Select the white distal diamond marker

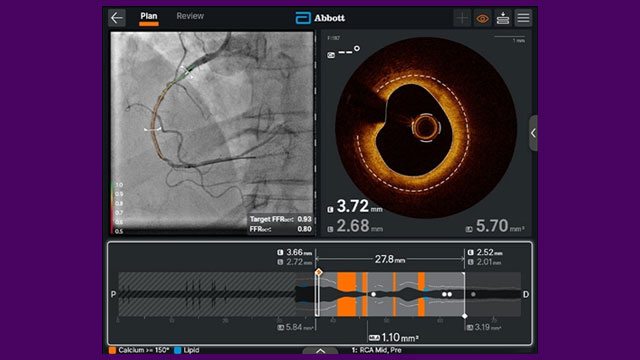[x=464, y=316]
